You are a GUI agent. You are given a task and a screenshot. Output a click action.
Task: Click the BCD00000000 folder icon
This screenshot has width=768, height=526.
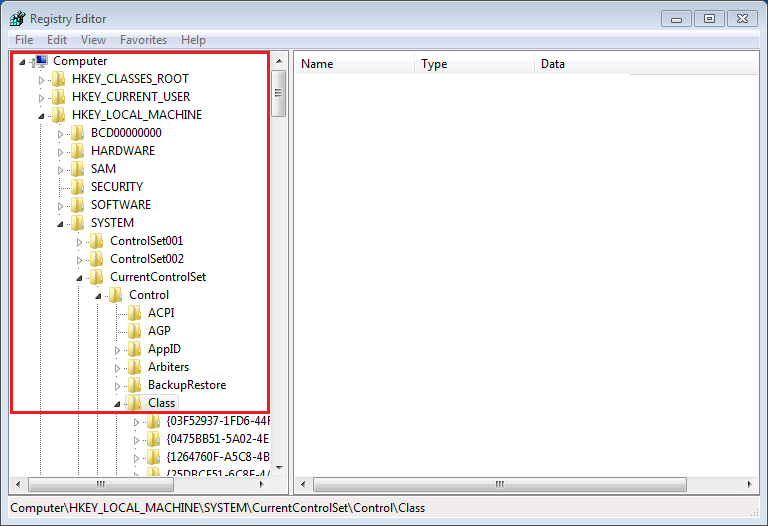pyautogui.click(x=78, y=133)
